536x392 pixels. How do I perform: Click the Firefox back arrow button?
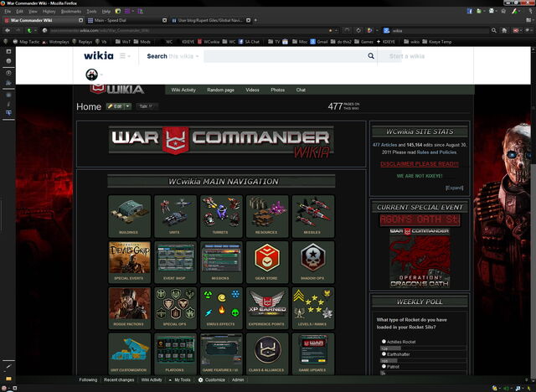[8, 30]
